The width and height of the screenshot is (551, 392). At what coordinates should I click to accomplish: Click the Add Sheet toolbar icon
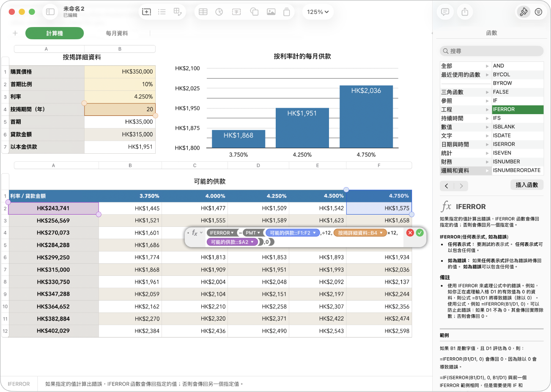[146, 12]
